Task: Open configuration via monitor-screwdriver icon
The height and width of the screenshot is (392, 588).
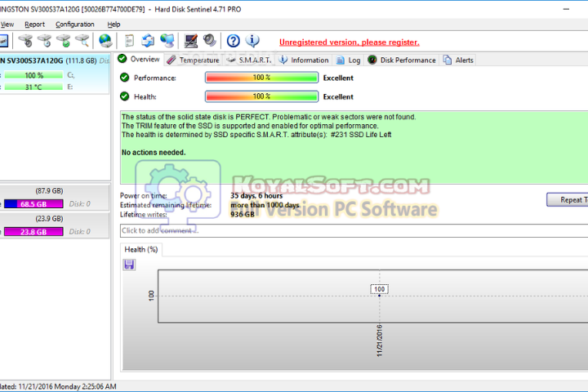Action: pyautogui.click(x=190, y=41)
